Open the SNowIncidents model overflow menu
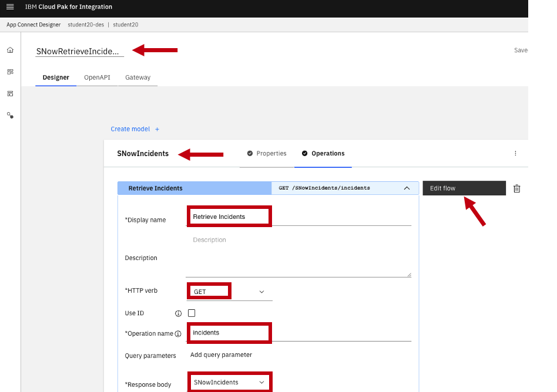557x392 pixels. pos(515,154)
